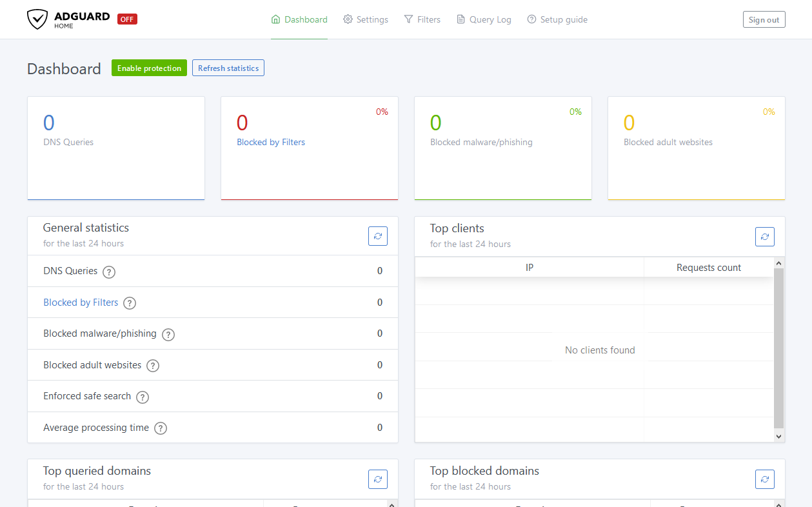Screen dimensions: 812x507
Task: Click Enable protection button
Action: (149, 68)
